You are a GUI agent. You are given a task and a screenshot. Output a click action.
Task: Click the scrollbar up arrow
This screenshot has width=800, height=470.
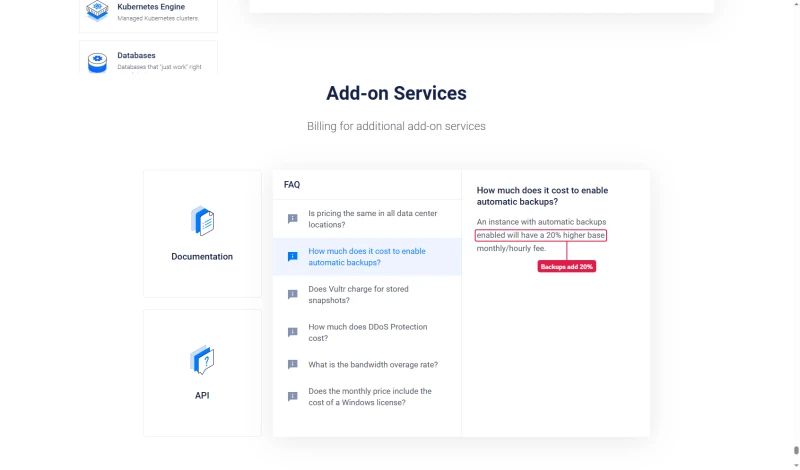pos(796,3)
